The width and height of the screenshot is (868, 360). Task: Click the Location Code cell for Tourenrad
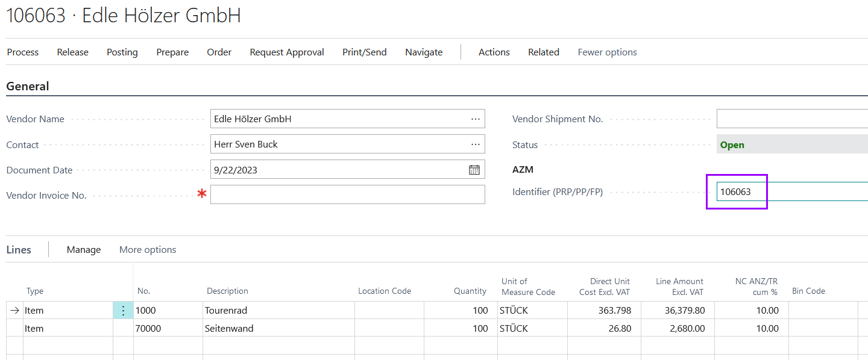click(x=389, y=311)
